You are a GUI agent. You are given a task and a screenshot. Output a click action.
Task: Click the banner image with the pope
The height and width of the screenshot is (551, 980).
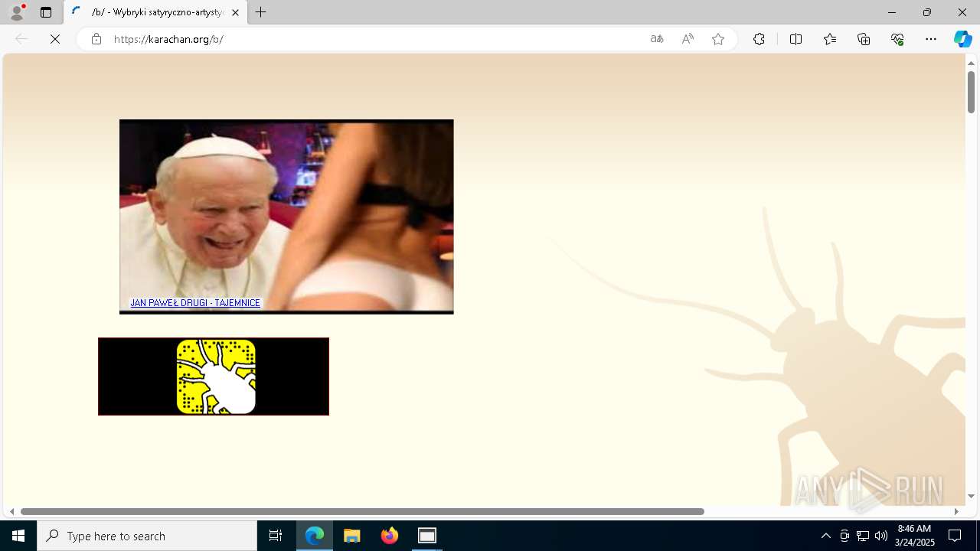(286, 217)
